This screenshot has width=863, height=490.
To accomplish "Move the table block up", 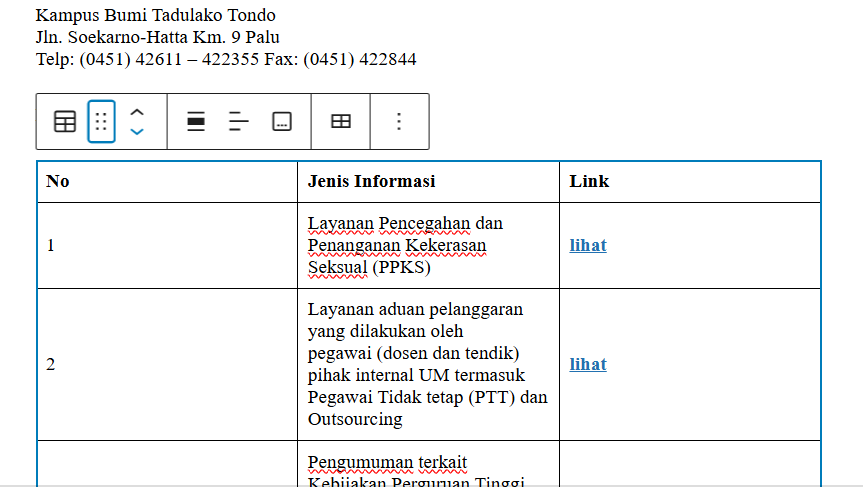I will coord(138,112).
